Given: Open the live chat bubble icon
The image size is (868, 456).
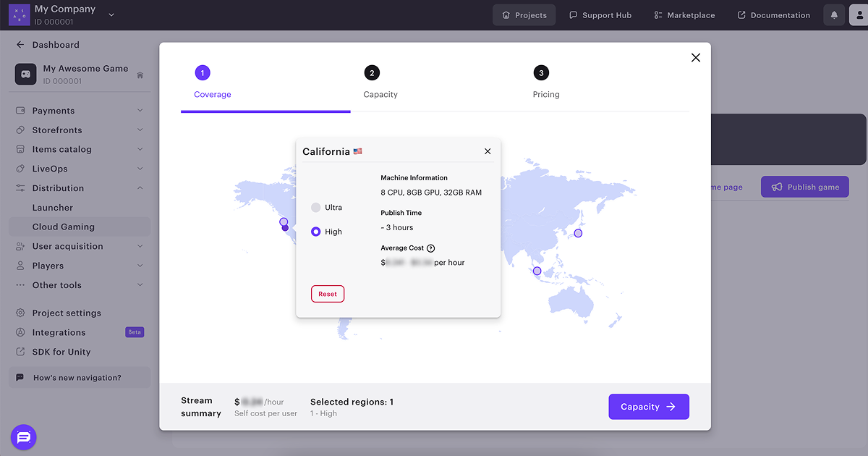Looking at the screenshot, I should tap(23, 437).
